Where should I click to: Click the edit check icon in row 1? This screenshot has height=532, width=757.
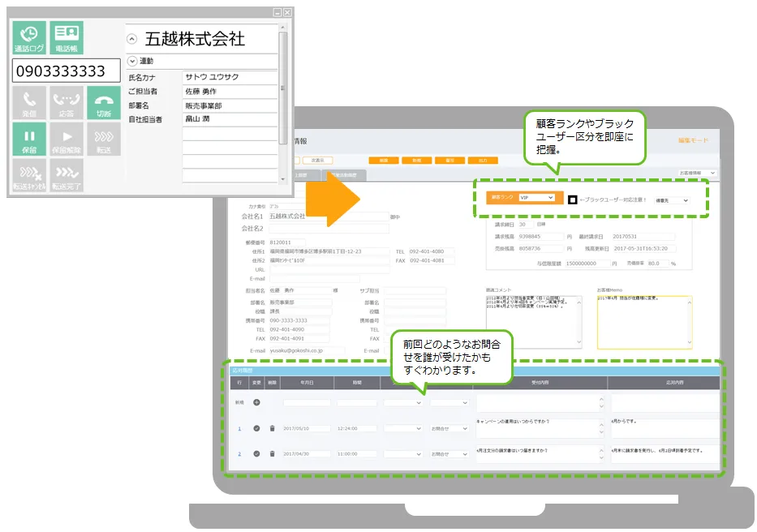click(257, 428)
